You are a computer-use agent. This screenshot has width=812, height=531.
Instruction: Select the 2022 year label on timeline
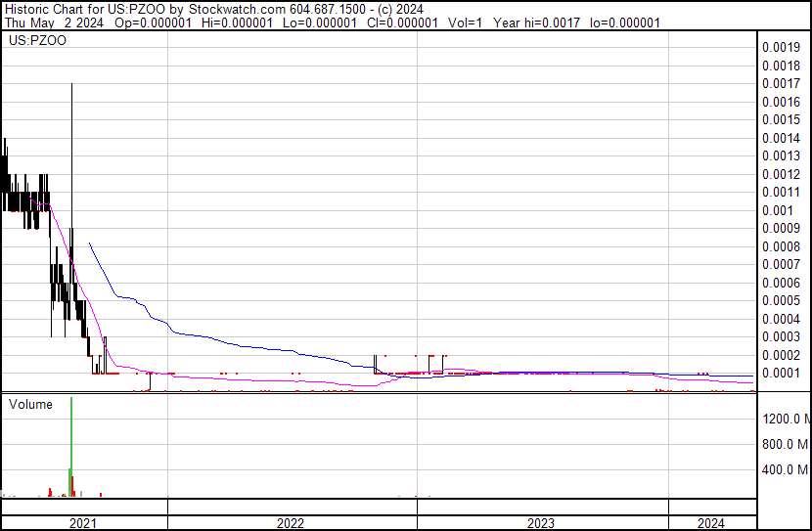(291, 523)
